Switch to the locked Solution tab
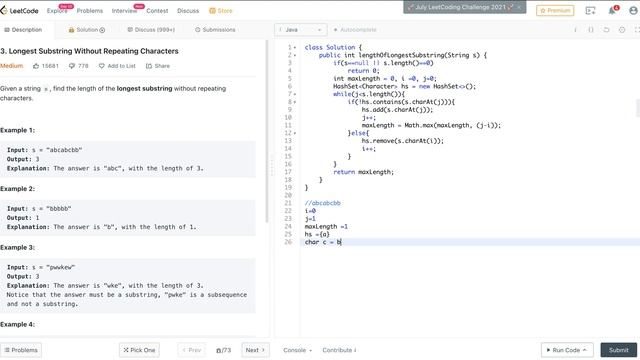The width and height of the screenshot is (640, 360). point(87,30)
